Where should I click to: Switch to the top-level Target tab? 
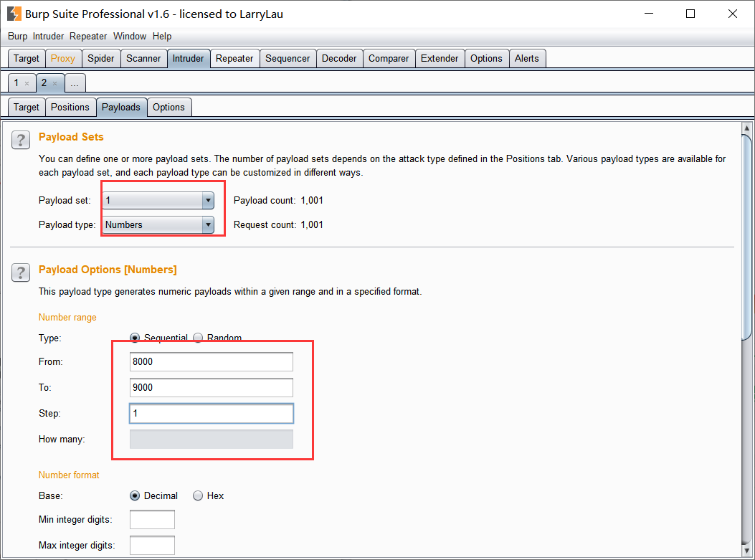click(x=27, y=59)
